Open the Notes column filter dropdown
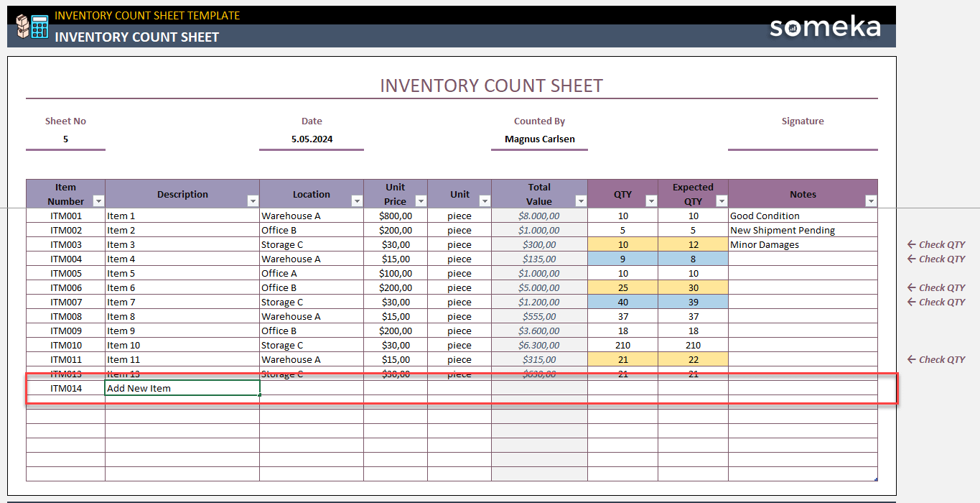 870,200
